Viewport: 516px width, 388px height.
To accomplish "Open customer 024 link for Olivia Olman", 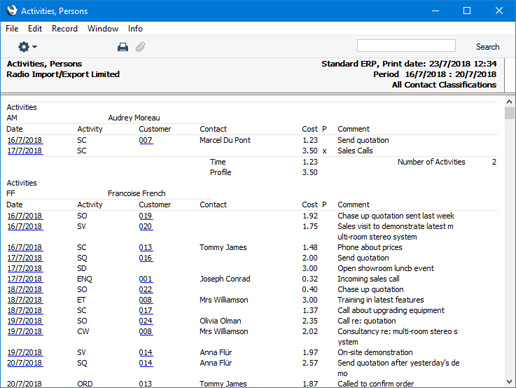I will (146, 321).
